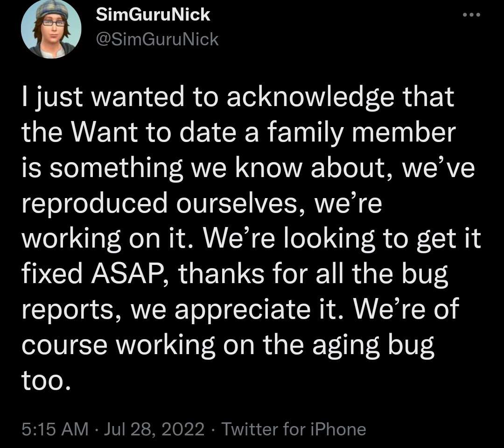Click the 5:15 AM timestamp
The height and width of the screenshot is (448, 504).
55,429
